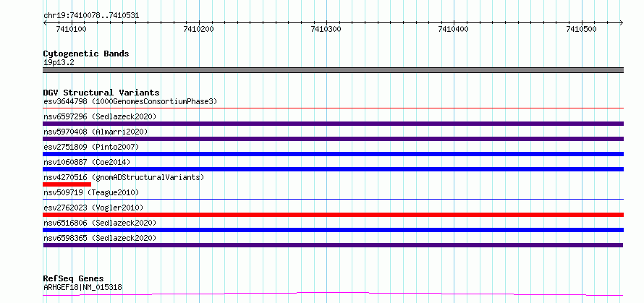Screen dimensions: 644x303
Task: Select the red esv2762023 variant bar
Action: pos(333,215)
